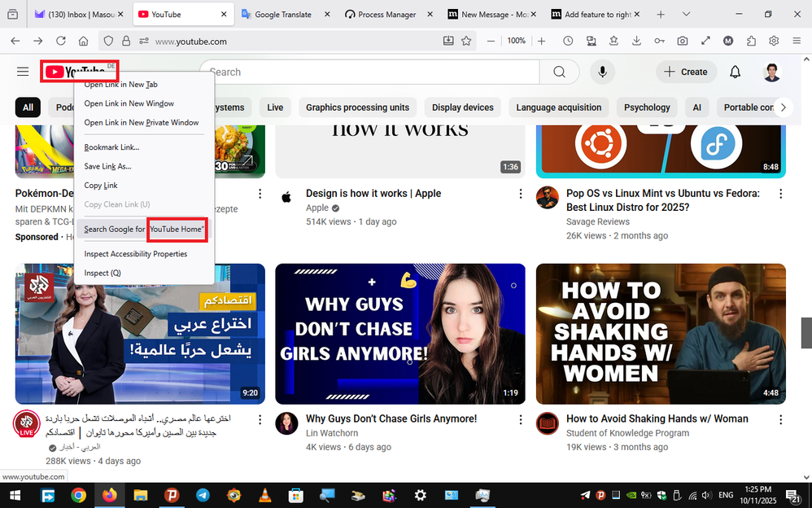The image size is (812, 508).
Task: Open Telegram from the taskbar
Action: coord(202,495)
